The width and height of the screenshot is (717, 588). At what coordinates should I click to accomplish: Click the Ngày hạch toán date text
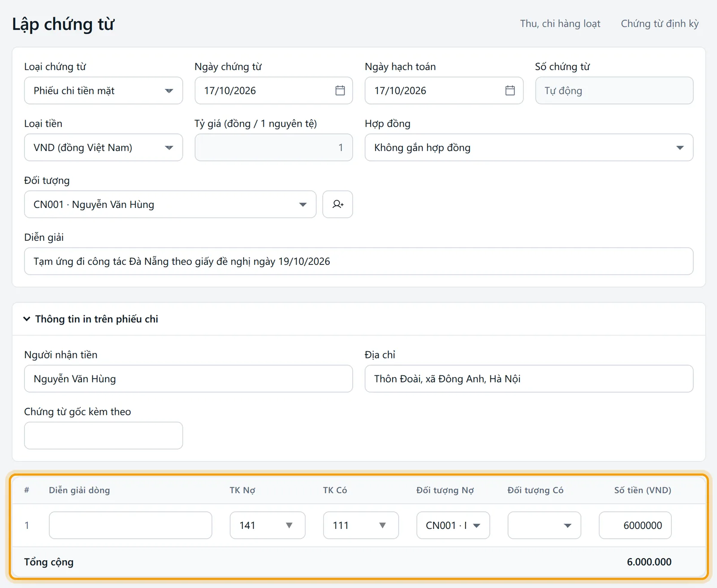click(x=400, y=91)
